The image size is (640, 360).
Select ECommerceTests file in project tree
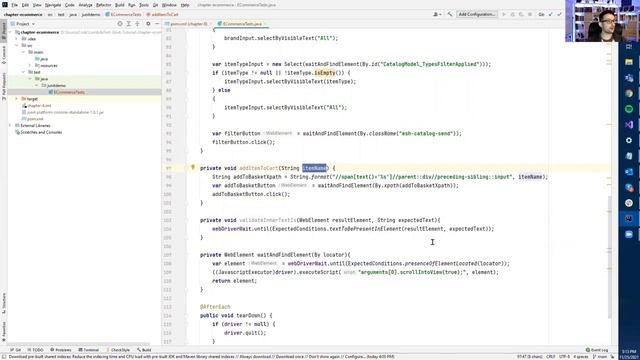pyautogui.click(x=69, y=92)
